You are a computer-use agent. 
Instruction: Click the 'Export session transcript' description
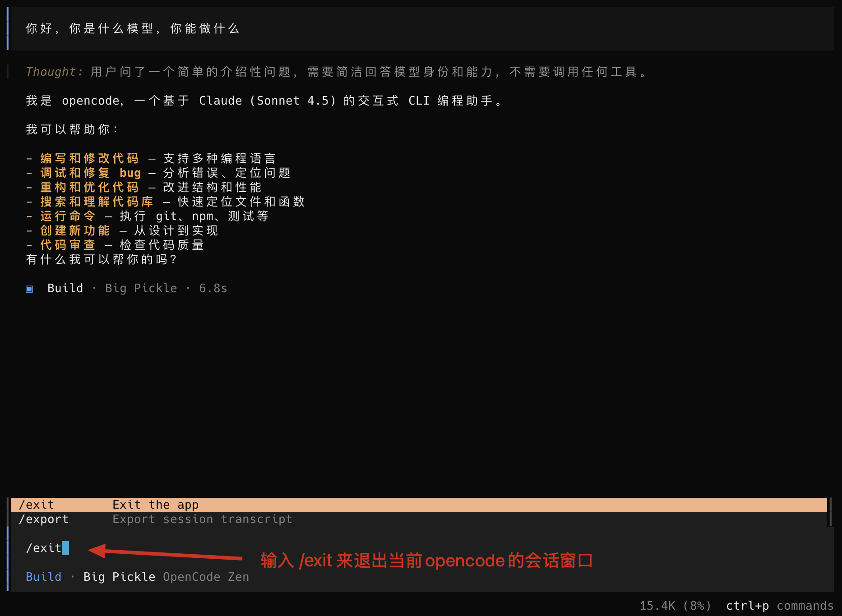[203, 519]
